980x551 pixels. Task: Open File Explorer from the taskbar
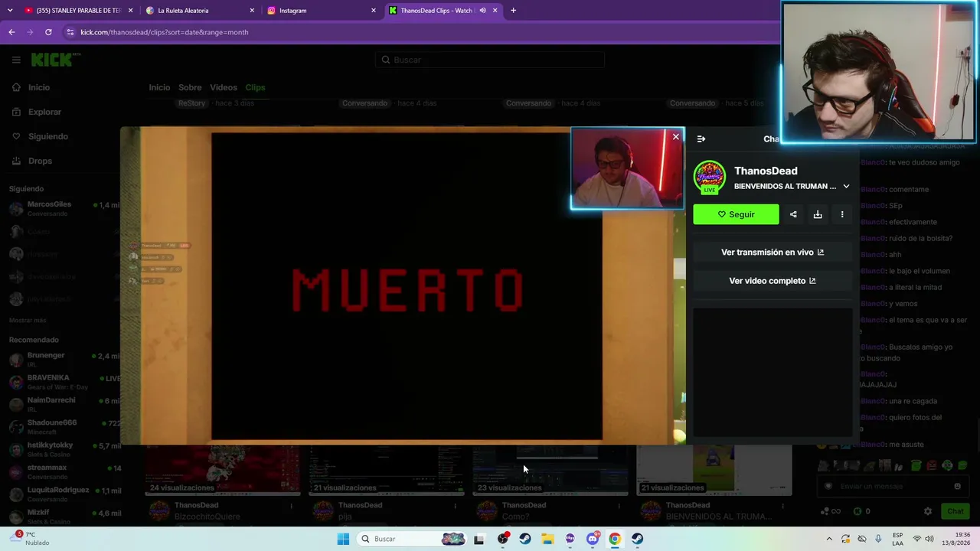(547, 539)
